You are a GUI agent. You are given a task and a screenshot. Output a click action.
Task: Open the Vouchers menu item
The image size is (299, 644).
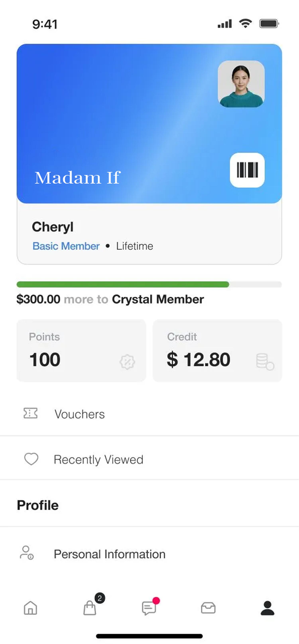(80, 414)
